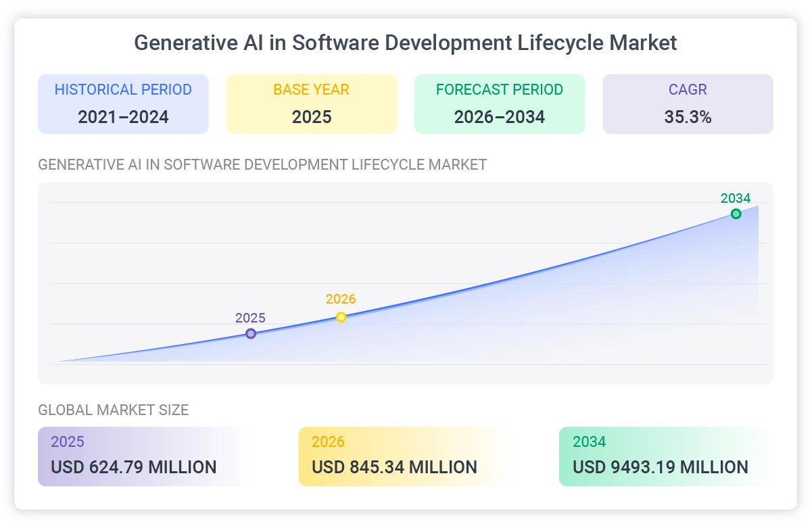Click the '35.3%' value
Viewport: 812px width, 528px height.
688,117
